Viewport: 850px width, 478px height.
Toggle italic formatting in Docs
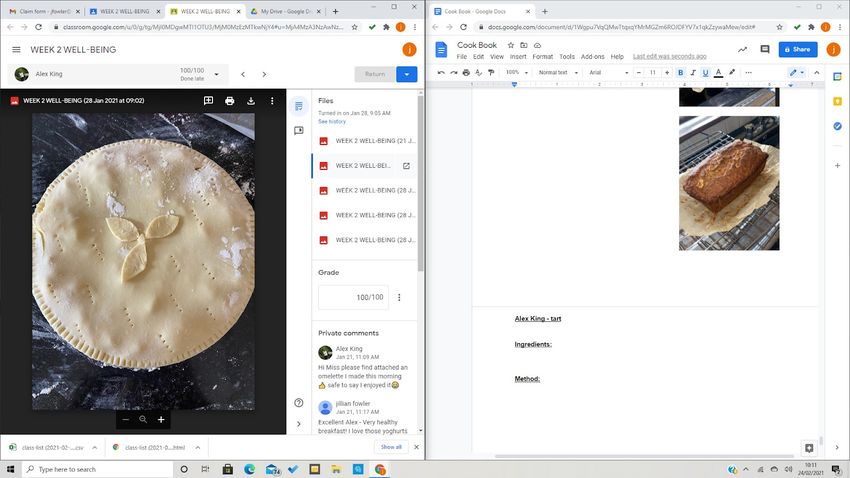[693, 72]
